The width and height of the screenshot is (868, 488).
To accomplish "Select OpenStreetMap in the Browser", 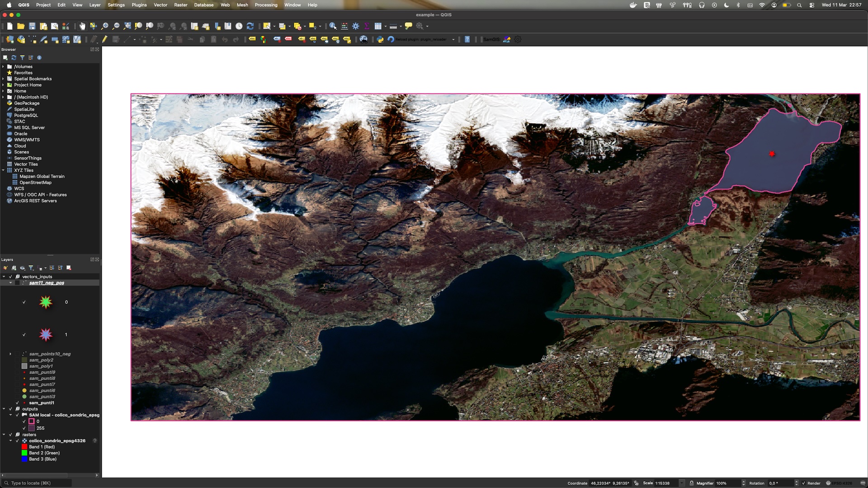I will click(35, 183).
